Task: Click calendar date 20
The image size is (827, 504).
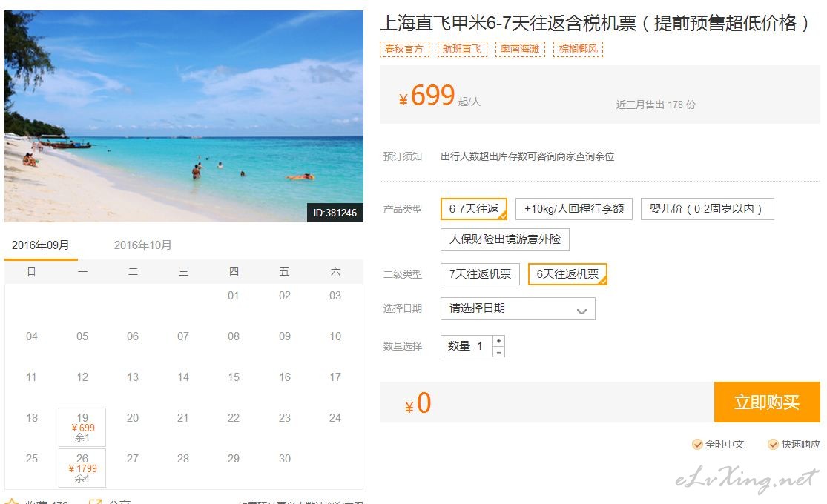Action: pos(133,417)
